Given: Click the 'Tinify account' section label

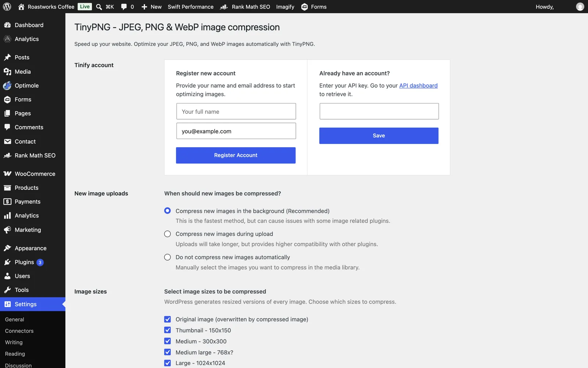Looking at the screenshot, I should pyautogui.click(x=94, y=65).
